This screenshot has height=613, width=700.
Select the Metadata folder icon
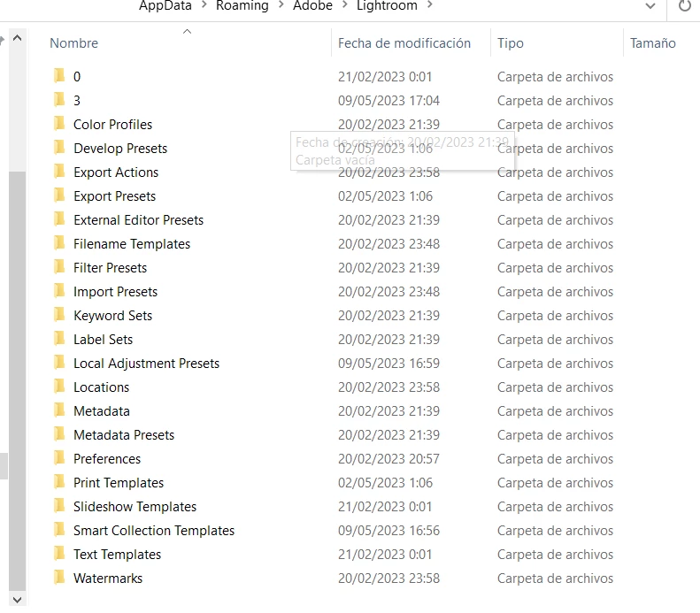(x=59, y=410)
